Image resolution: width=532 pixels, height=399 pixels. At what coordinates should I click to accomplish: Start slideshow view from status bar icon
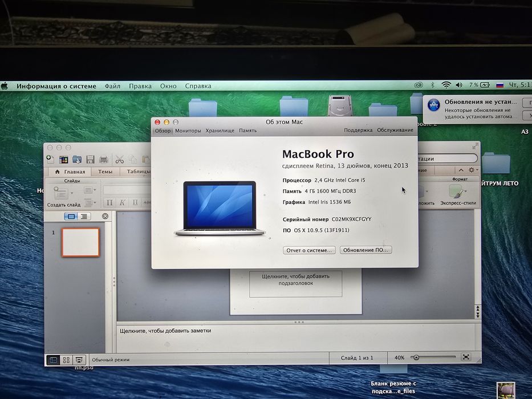[x=79, y=360]
